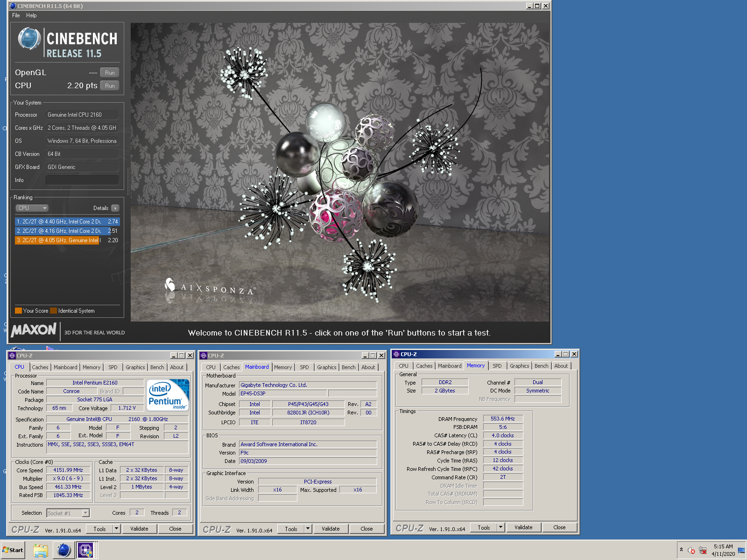This screenshot has height=560, width=747.
Task: Open Graphics tab in Memory CPU-Z window
Action: (x=520, y=366)
